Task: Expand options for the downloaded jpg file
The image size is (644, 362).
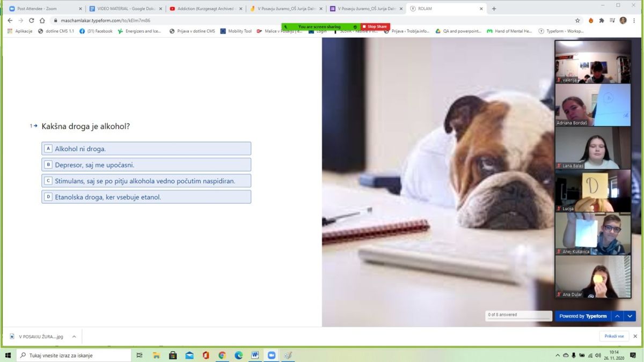Action: (x=74, y=336)
